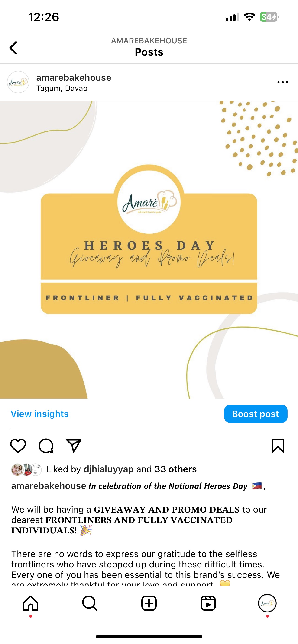The height and width of the screenshot is (644, 298).
Task: Tap the back arrow icon
Action: [13, 48]
